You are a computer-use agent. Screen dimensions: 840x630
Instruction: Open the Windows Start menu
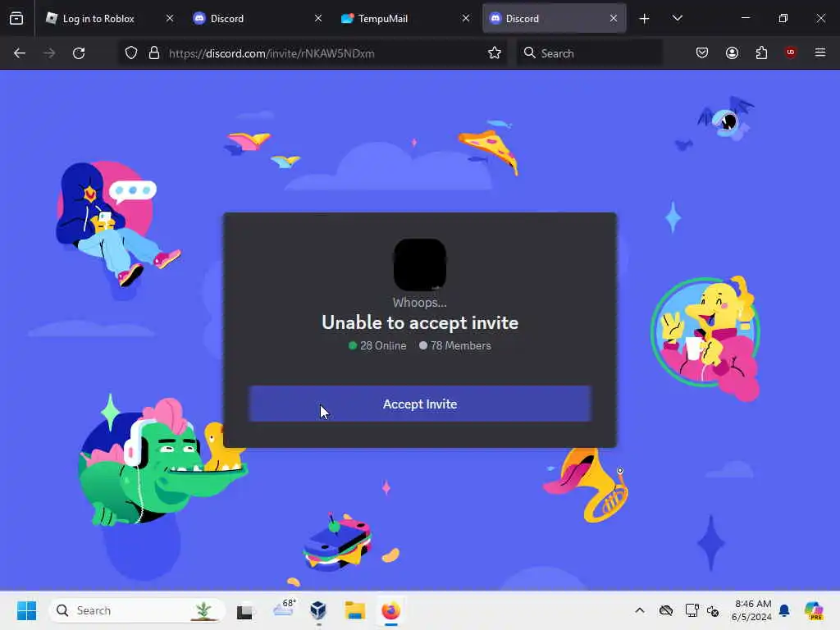click(26, 610)
